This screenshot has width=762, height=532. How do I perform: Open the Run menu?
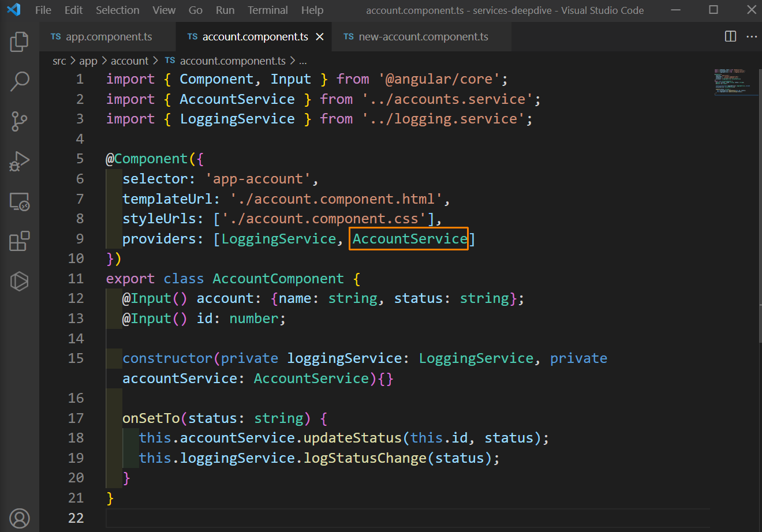[x=225, y=10]
